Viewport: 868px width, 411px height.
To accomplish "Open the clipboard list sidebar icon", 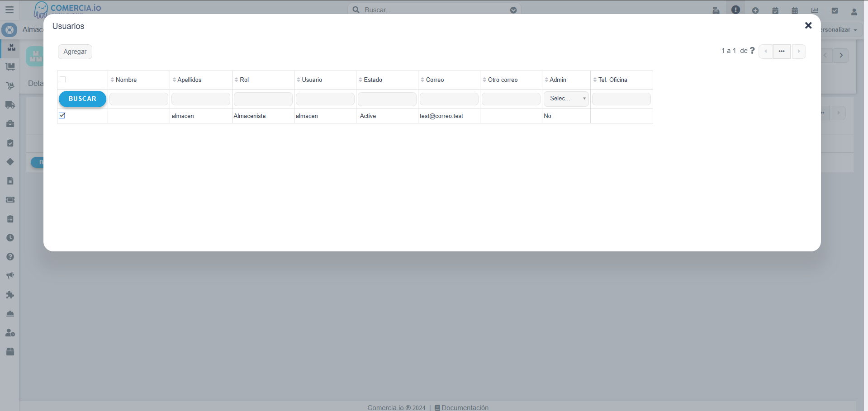I will click(10, 219).
